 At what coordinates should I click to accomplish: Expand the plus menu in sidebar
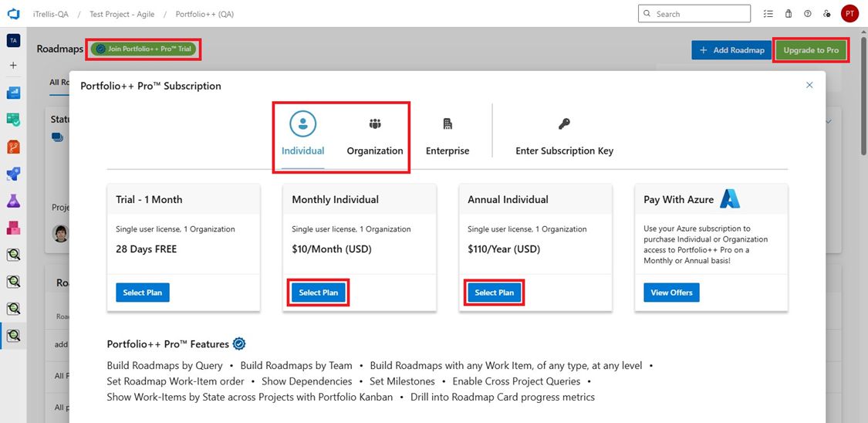coord(13,66)
